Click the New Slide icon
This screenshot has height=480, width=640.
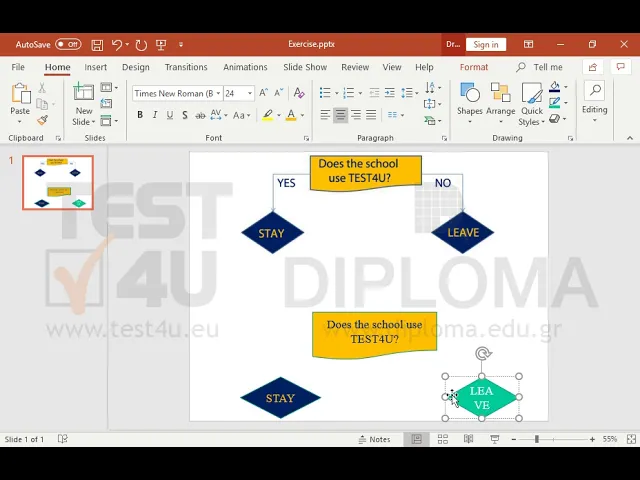pos(83,91)
